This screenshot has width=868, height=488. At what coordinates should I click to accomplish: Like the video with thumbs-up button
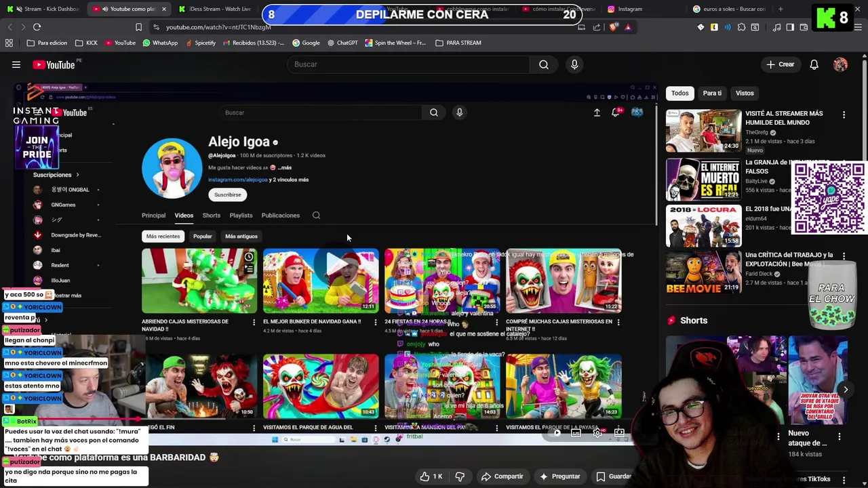click(x=431, y=476)
